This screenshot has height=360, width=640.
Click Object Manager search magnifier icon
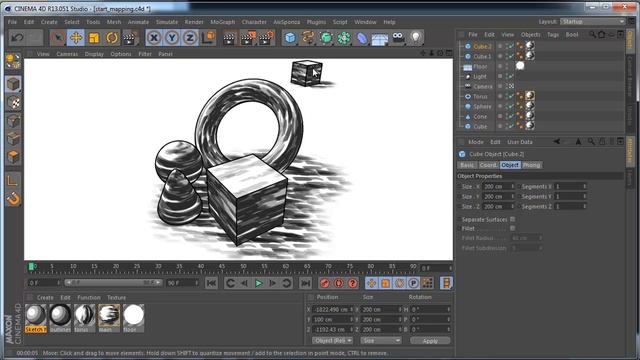(x=592, y=35)
